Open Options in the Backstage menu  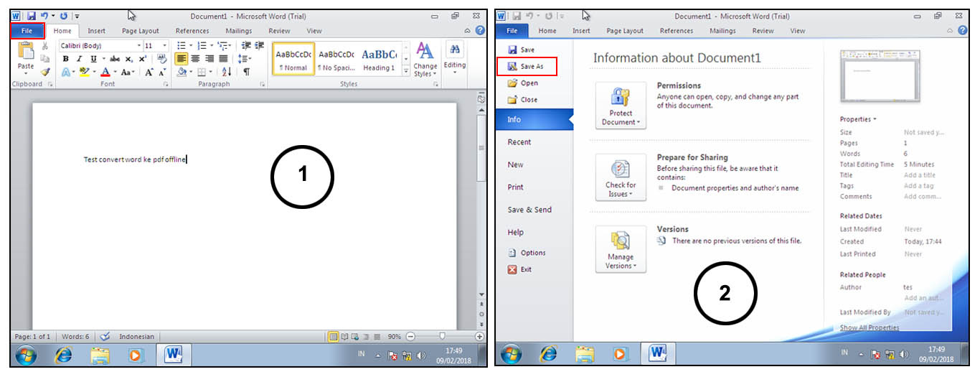(x=527, y=253)
